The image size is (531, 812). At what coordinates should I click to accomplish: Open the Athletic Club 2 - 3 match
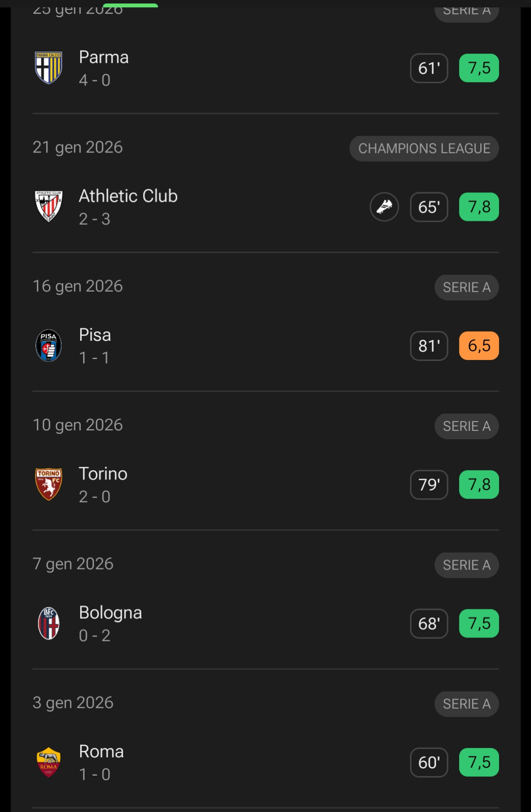[128, 207]
